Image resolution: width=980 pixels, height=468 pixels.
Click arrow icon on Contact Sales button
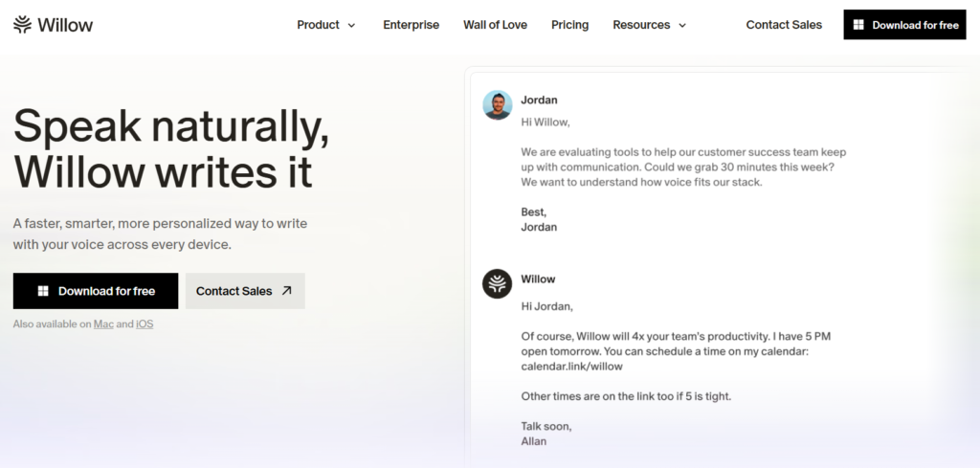287,291
